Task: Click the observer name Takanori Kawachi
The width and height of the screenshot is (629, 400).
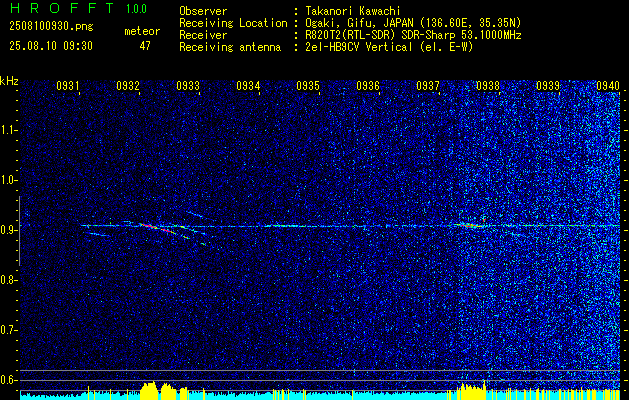Action: [352, 11]
